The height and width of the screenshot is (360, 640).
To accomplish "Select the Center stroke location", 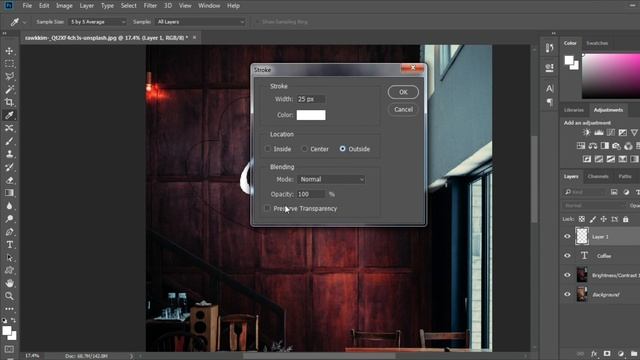I will coord(304,149).
